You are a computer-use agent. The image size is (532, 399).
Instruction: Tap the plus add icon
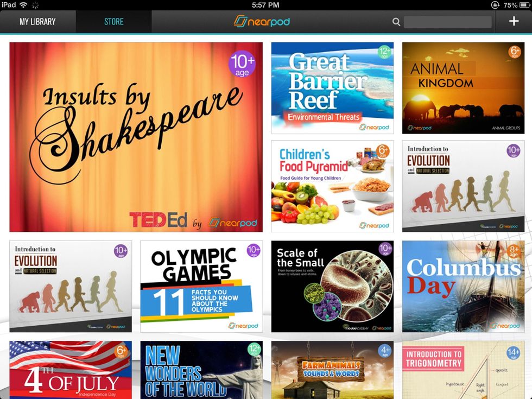pyautogui.click(x=514, y=21)
